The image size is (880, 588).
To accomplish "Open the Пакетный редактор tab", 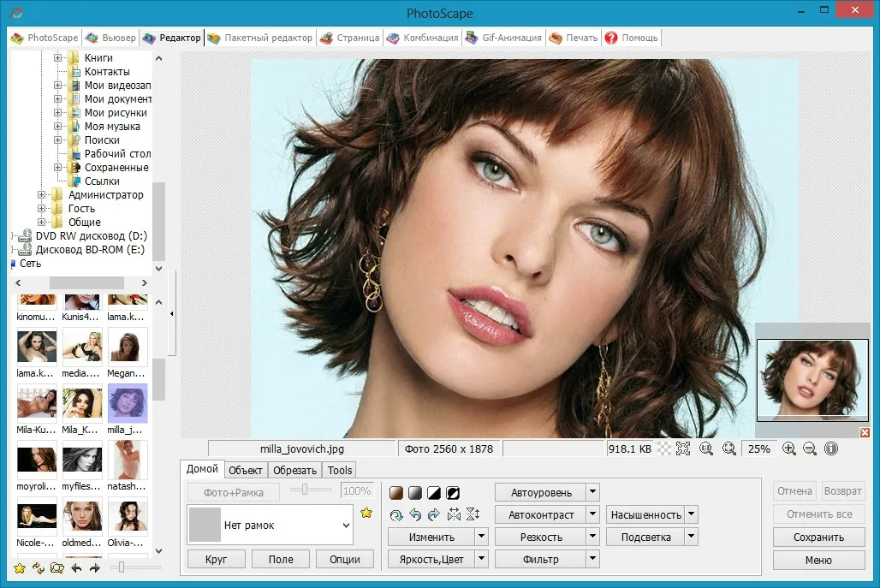I will [x=259, y=38].
